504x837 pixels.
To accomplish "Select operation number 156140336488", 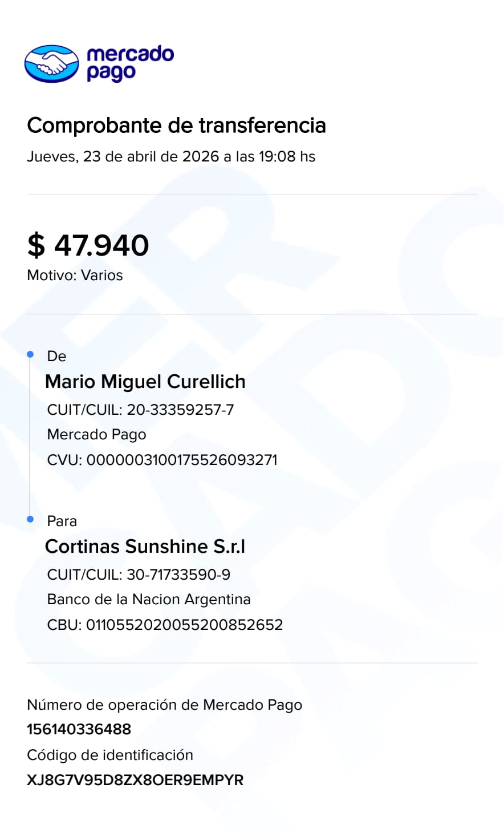I will tap(79, 729).
